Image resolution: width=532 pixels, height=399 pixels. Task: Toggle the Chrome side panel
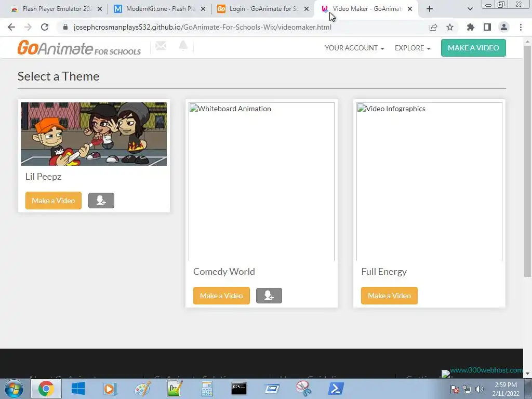pos(487,27)
